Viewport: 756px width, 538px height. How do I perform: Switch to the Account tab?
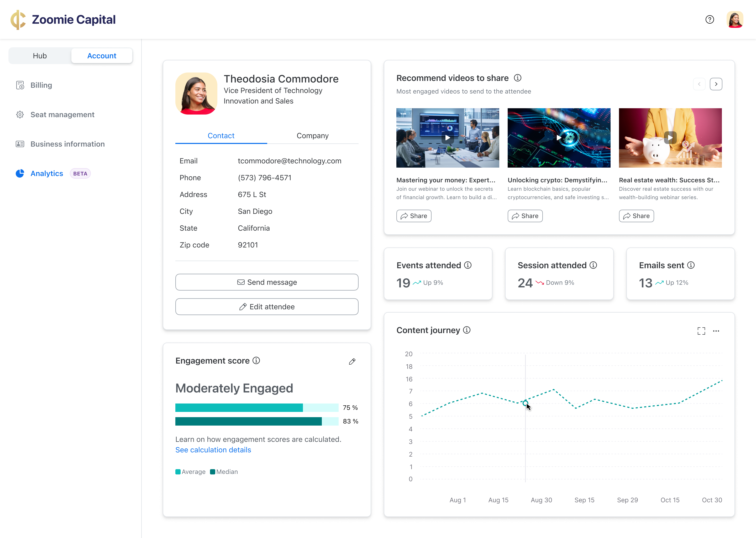[x=102, y=56]
